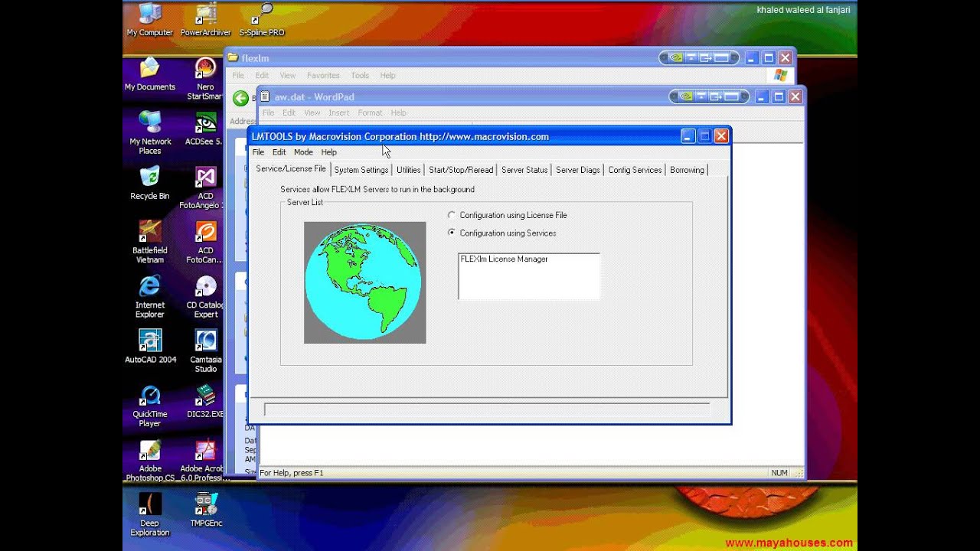
Task: Launch DIC32.EXE desktop icon
Action: click(x=205, y=402)
